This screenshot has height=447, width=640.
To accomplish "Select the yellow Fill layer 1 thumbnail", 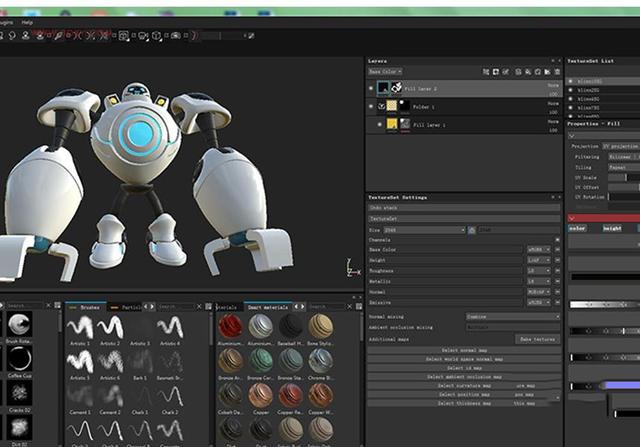I will point(392,124).
